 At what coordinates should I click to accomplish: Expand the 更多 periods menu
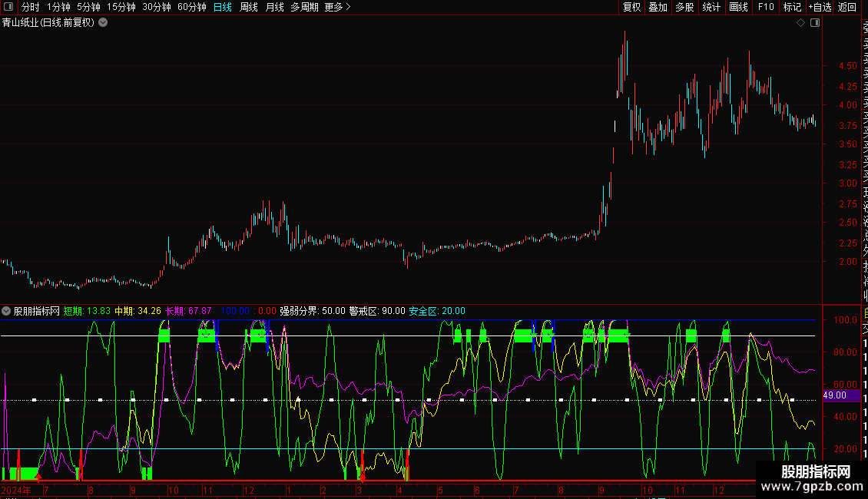(337, 7)
